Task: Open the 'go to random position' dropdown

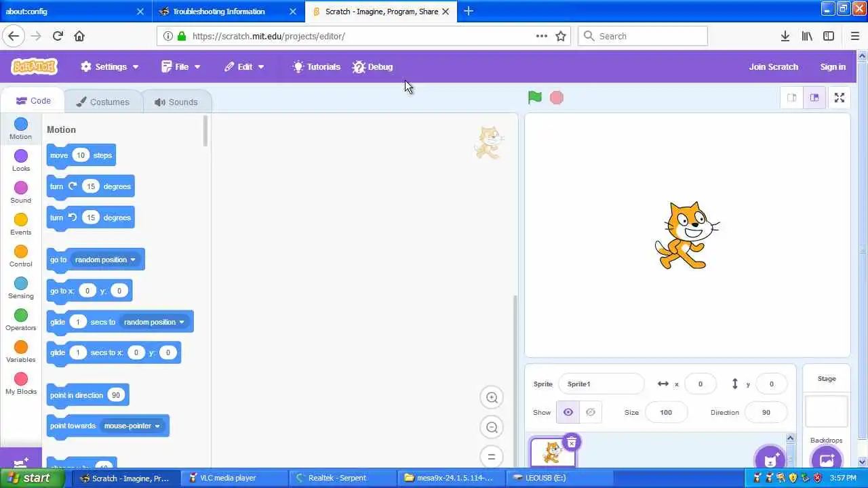Action: tap(105, 260)
